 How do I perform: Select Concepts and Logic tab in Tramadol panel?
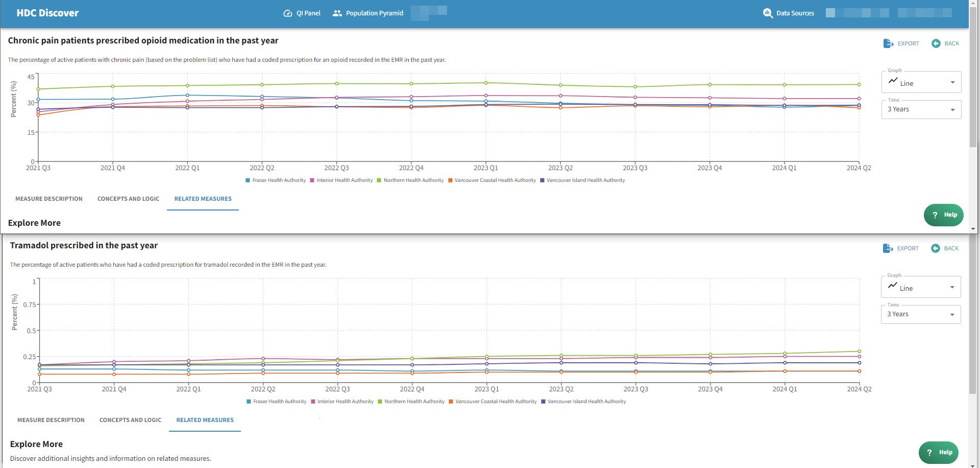130,420
